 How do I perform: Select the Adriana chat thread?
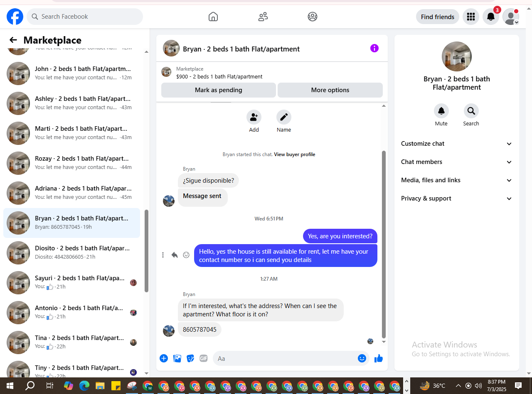71,193
